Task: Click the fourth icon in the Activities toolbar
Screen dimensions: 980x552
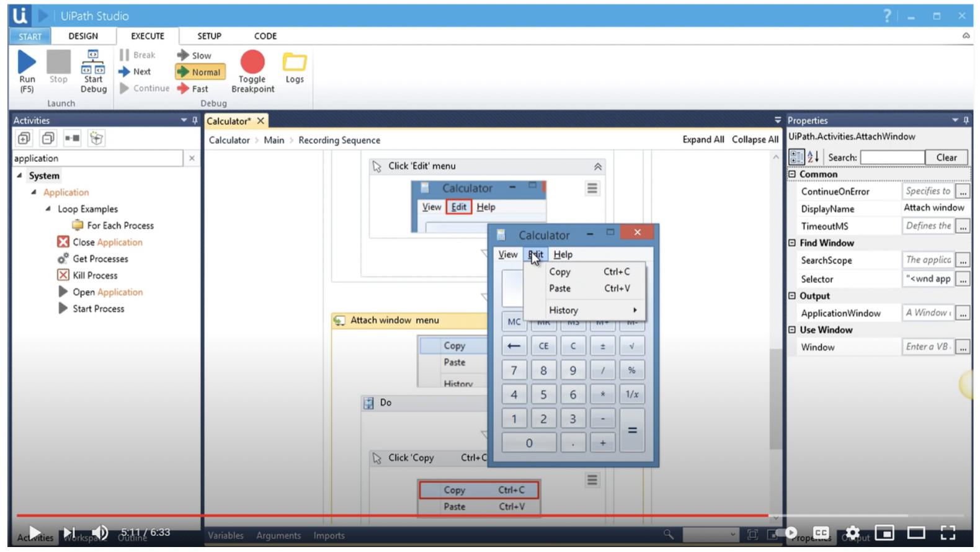Action: pyautogui.click(x=96, y=138)
